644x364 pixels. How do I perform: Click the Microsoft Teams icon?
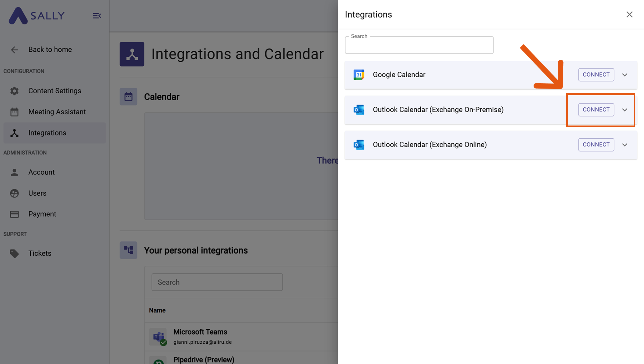coord(158,337)
